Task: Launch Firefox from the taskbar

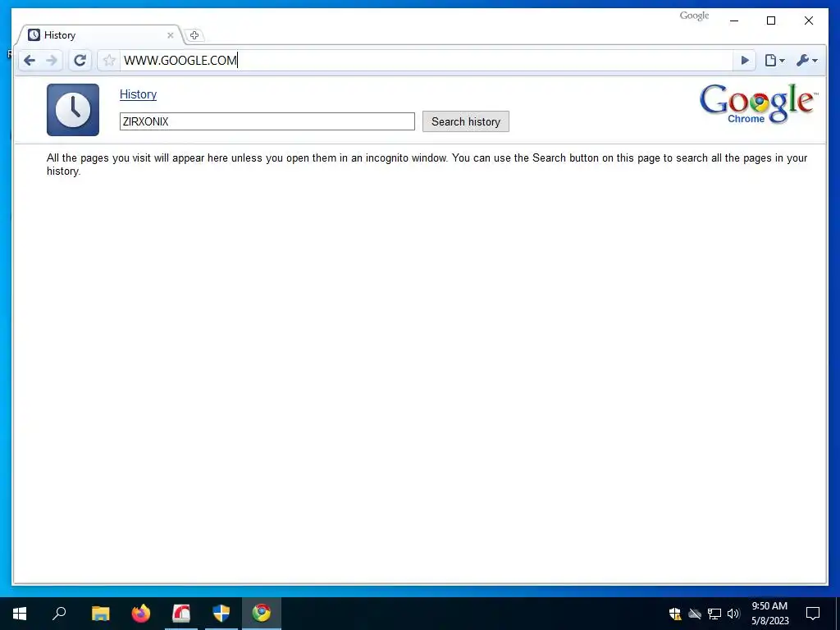Action: (141, 614)
